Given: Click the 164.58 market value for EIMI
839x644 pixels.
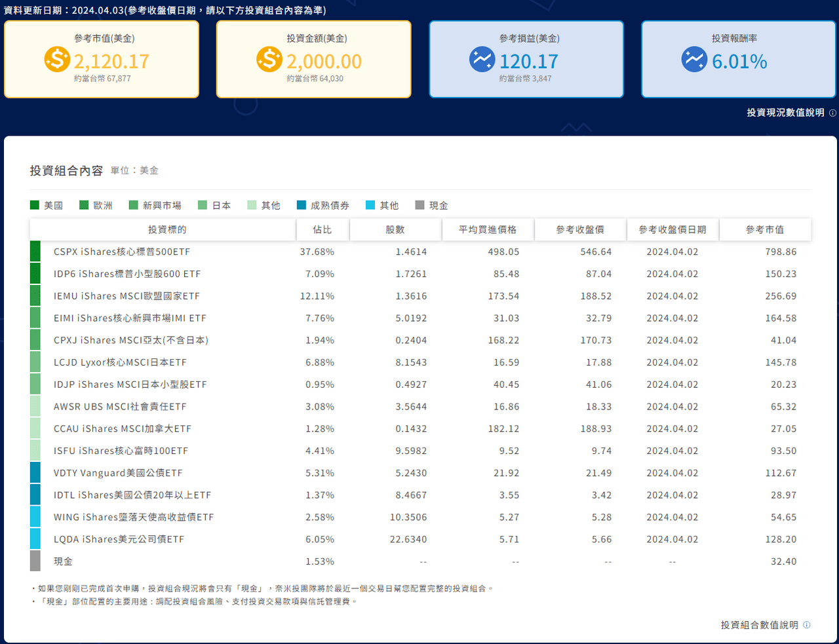Looking at the screenshot, I should (x=781, y=318).
